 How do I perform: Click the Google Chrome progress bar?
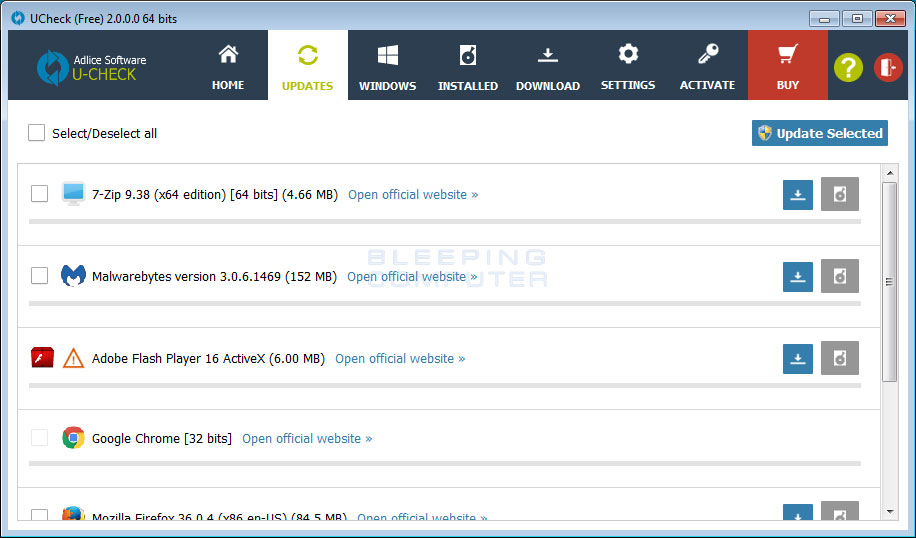445,463
